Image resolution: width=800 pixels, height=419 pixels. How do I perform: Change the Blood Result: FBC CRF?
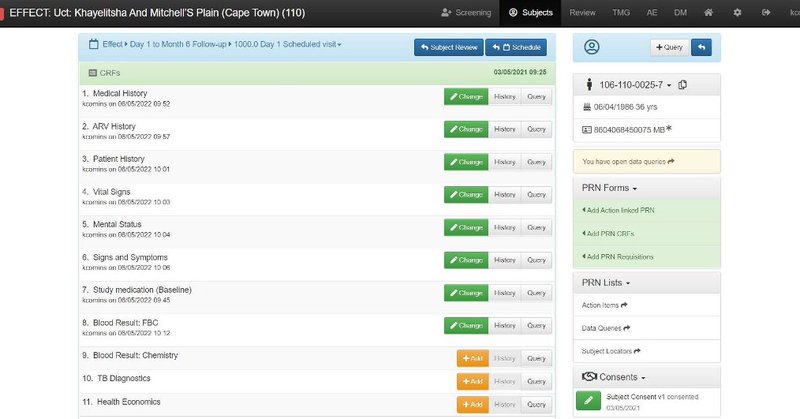(x=466, y=326)
